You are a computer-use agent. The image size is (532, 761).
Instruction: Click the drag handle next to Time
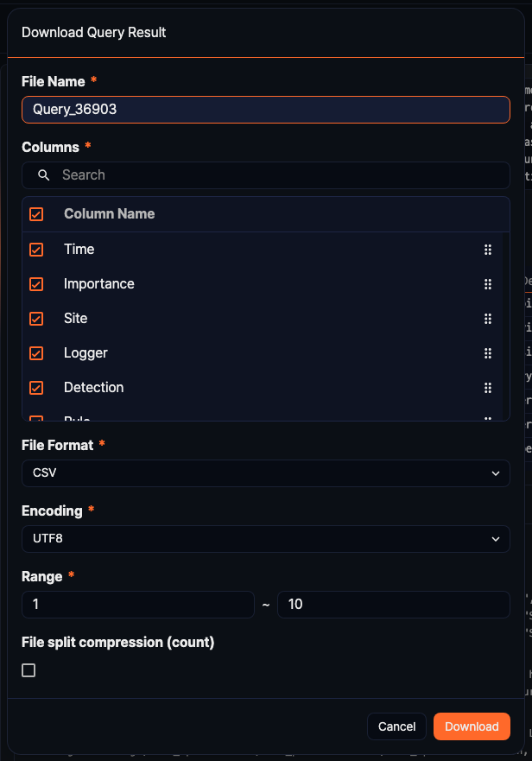click(488, 249)
